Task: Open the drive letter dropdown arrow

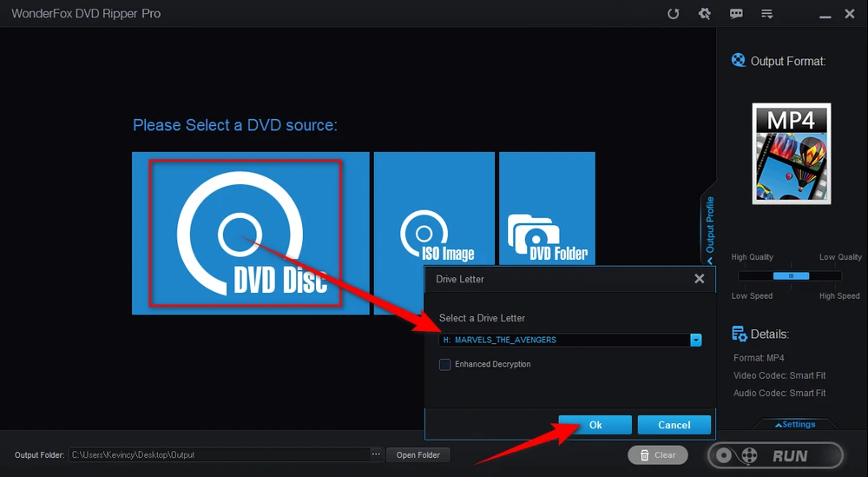Action: [696, 341]
